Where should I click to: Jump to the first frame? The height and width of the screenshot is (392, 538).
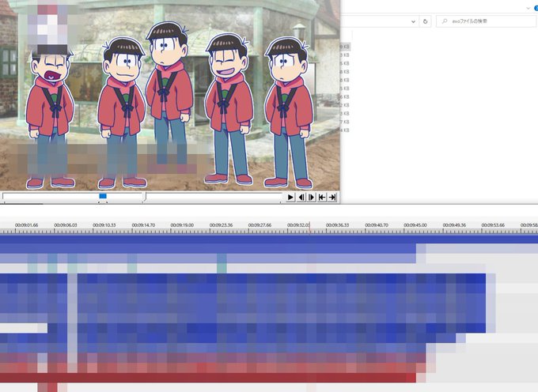pos(322,197)
